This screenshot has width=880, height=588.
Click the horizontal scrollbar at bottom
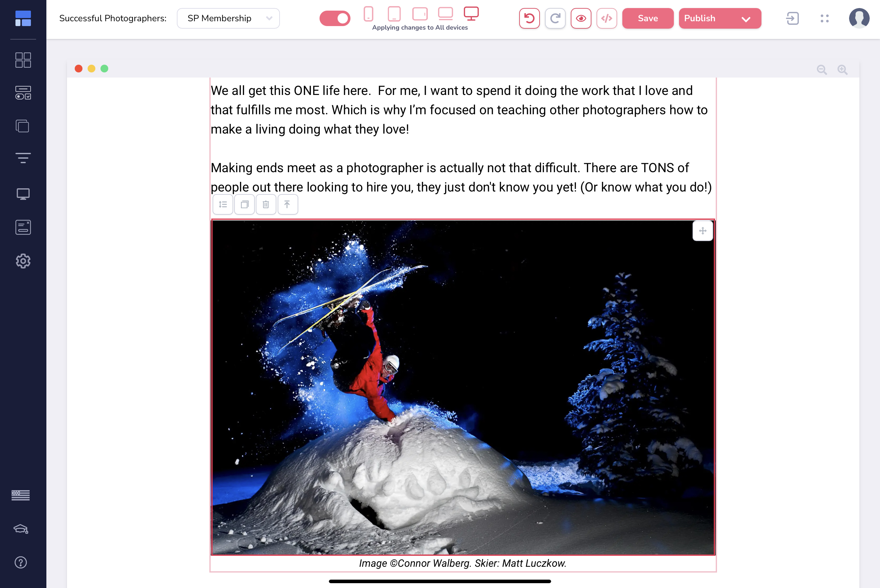coord(440,581)
